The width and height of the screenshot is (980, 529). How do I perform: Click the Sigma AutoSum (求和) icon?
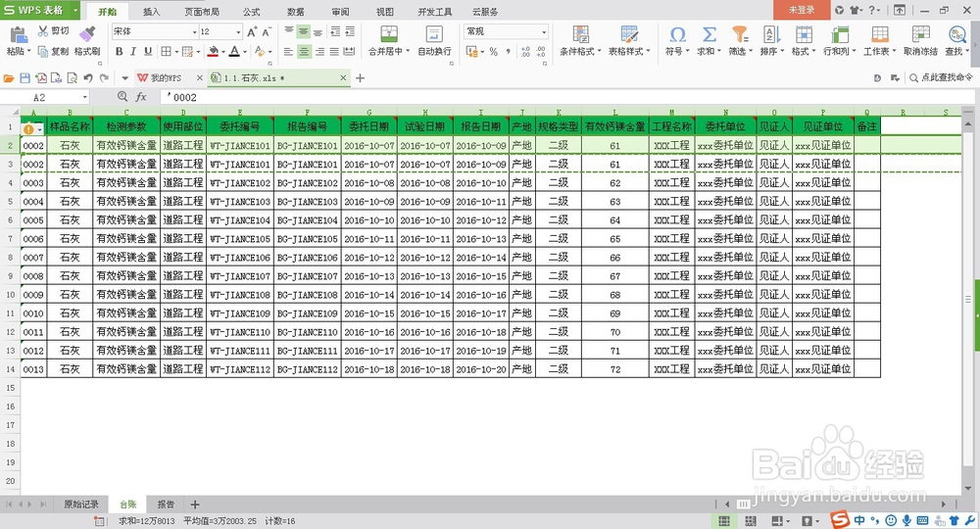click(x=709, y=33)
